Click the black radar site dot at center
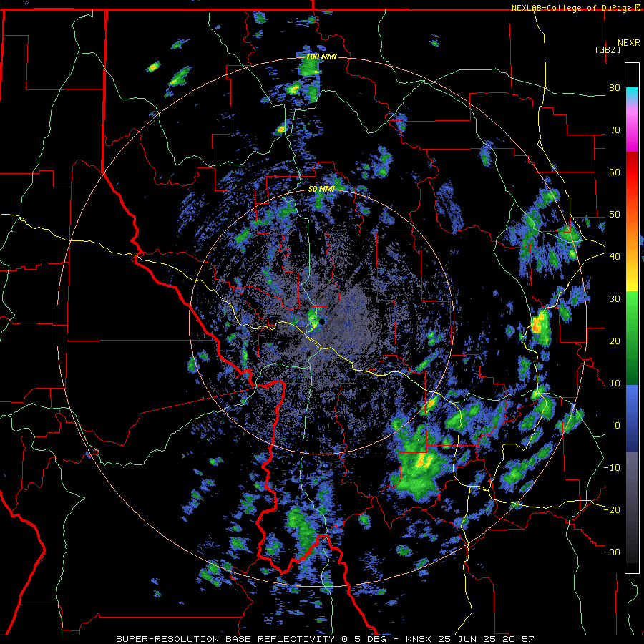This screenshot has width=644, height=644. (321, 321)
